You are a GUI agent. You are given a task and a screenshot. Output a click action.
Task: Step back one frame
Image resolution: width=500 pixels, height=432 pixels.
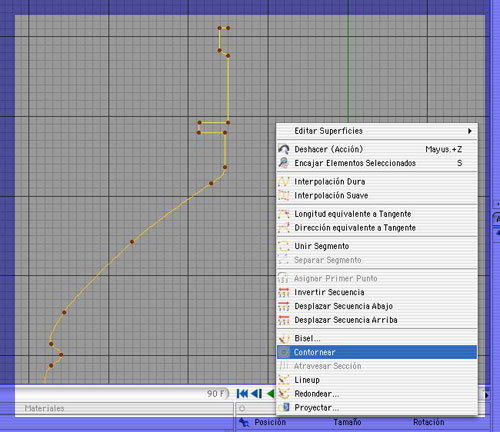[256, 394]
